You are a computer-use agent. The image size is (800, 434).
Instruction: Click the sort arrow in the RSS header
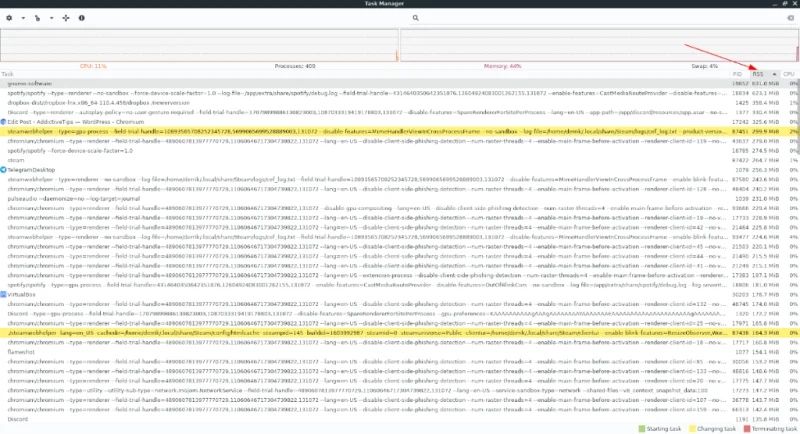774,74
